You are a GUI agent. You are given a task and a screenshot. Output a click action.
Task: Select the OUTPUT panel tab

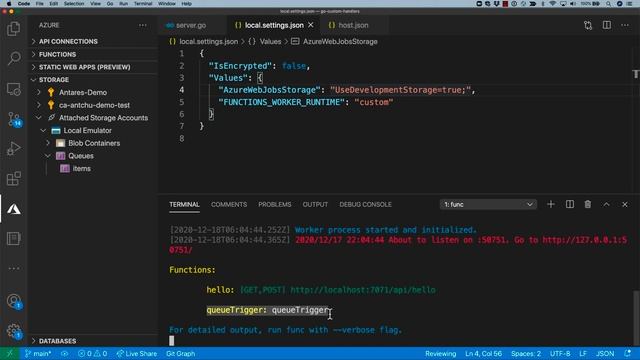click(x=315, y=204)
